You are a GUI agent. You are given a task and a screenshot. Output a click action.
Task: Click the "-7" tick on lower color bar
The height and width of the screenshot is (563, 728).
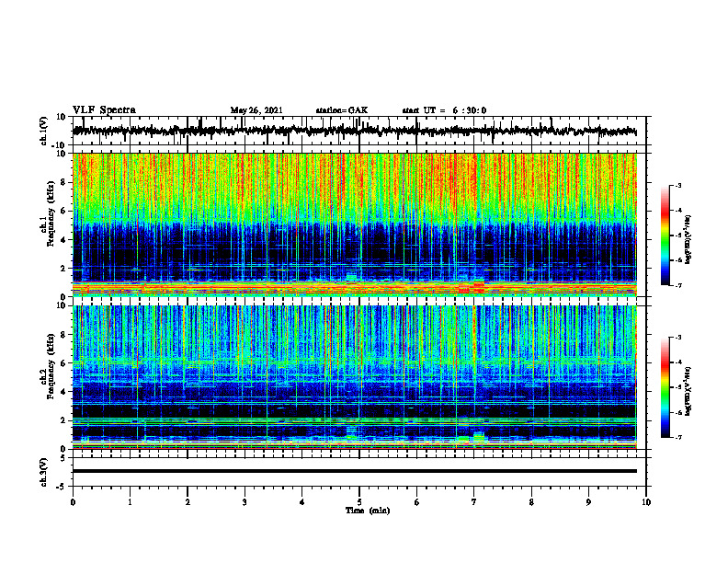(677, 437)
